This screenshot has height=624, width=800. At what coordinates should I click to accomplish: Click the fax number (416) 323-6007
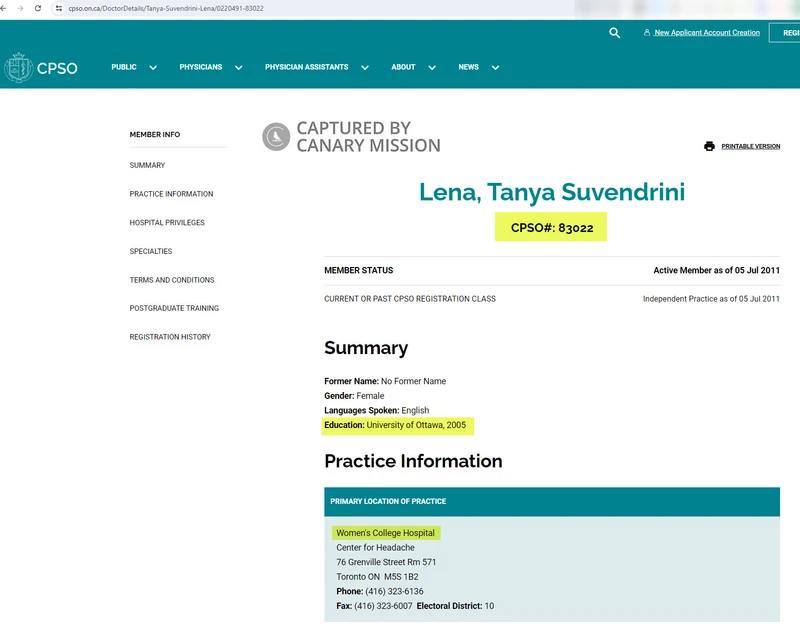[383, 606]
